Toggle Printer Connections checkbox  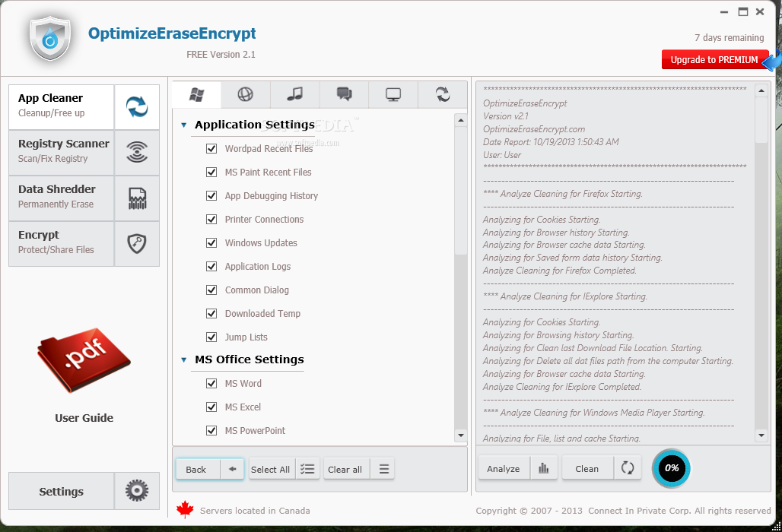coord(211,219)
